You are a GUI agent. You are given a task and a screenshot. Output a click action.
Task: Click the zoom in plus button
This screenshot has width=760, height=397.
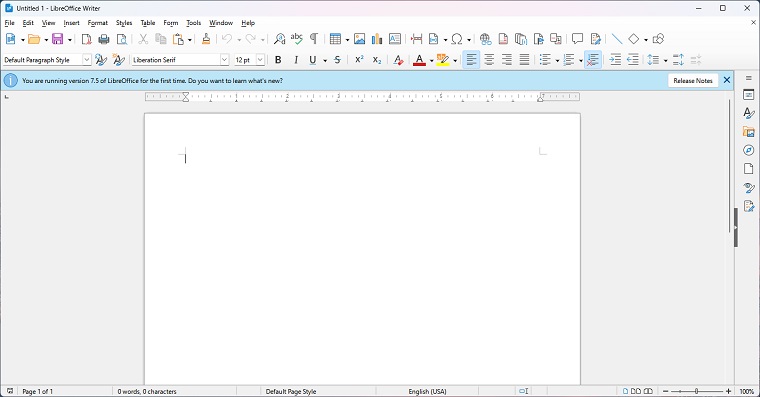(728, 391)
